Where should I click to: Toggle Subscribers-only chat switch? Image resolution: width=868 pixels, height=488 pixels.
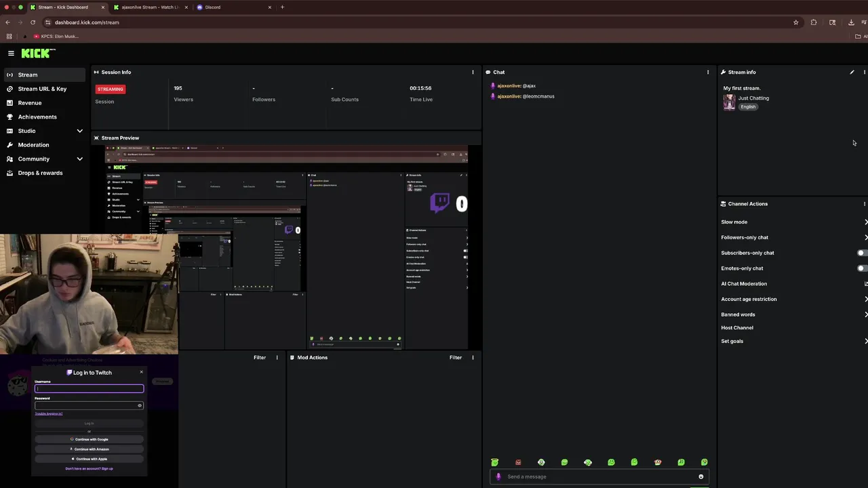point(862,253)
